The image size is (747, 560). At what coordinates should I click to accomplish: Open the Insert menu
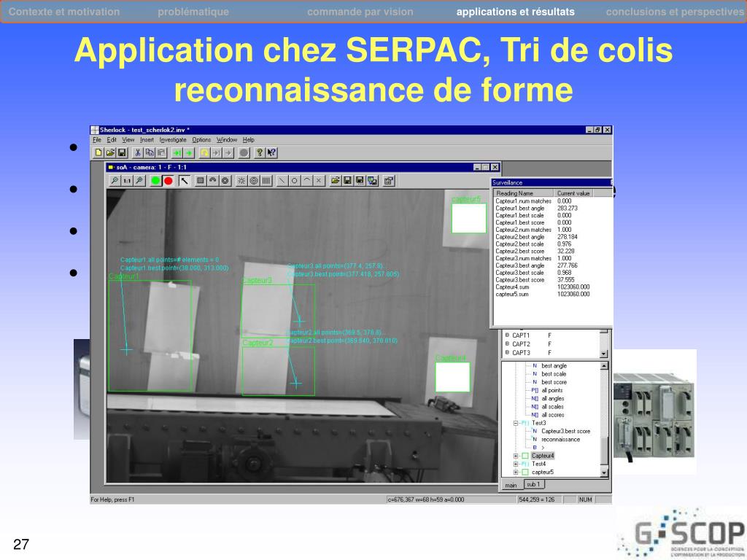pyautogui.click(x=147, y=140)
